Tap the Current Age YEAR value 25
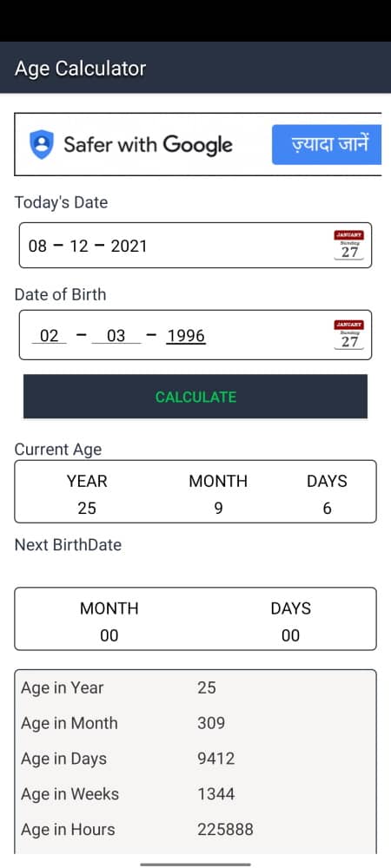 pyautogui.click(x=87, y=508)
